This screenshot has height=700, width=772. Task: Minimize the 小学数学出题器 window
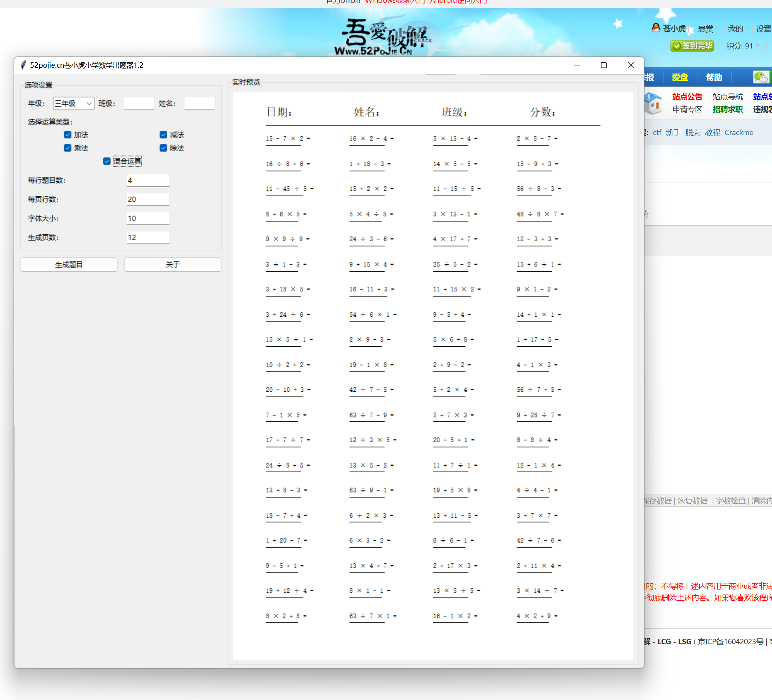coord(577,65)
